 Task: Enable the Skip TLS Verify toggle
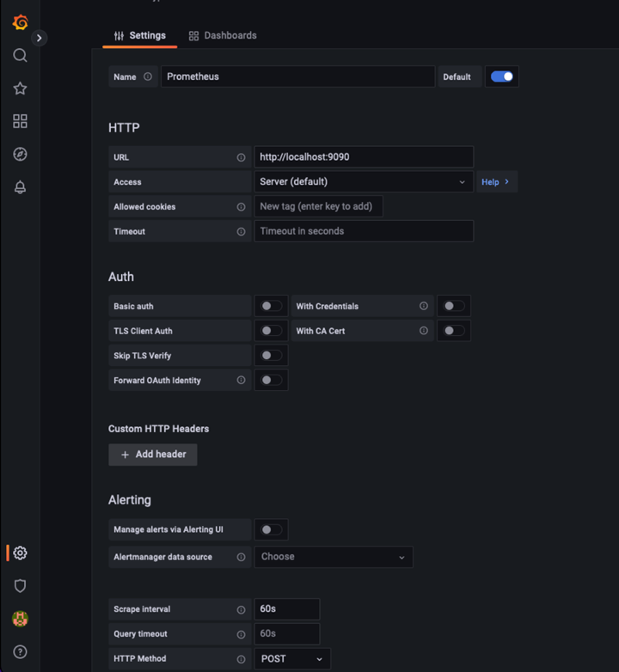click(271, 356)
